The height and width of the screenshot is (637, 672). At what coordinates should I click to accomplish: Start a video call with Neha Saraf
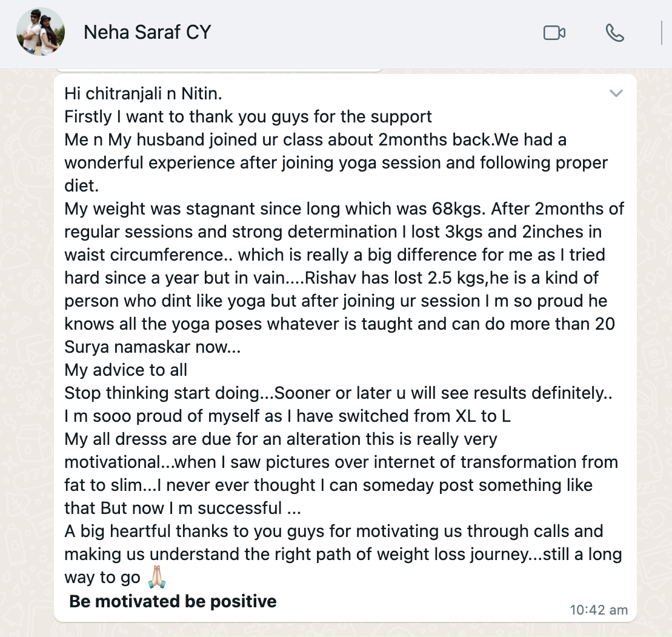554,33
